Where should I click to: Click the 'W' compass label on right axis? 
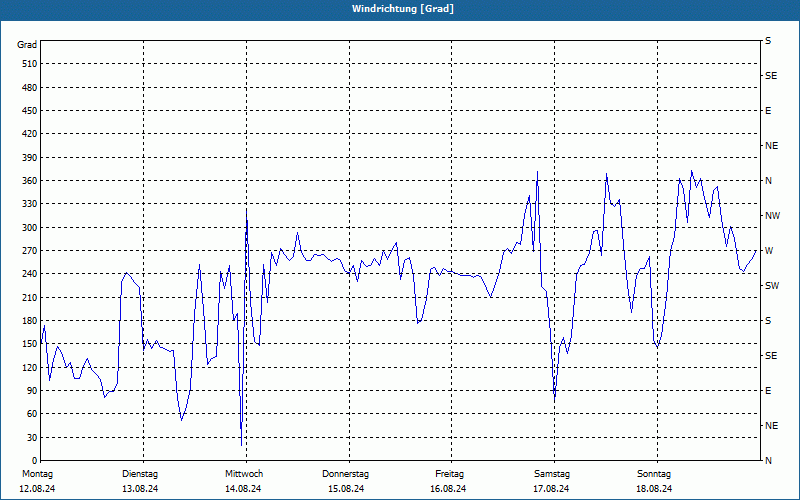(x=769, y=251)
